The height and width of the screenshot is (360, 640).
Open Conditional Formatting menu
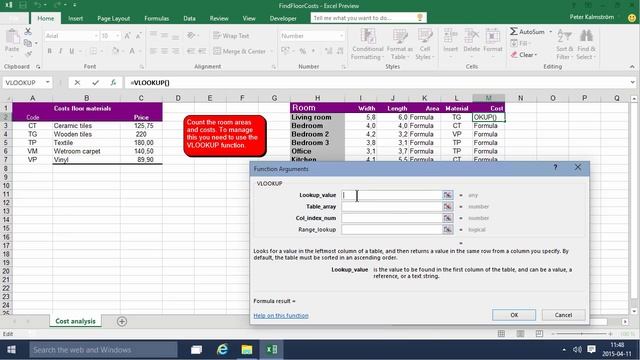367,44
